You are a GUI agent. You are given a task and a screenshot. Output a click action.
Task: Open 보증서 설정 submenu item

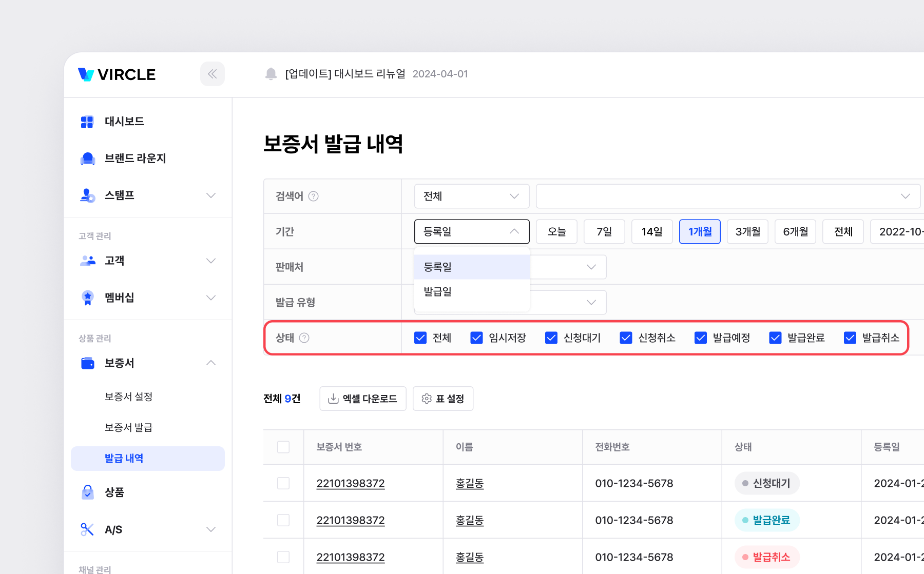128,397
